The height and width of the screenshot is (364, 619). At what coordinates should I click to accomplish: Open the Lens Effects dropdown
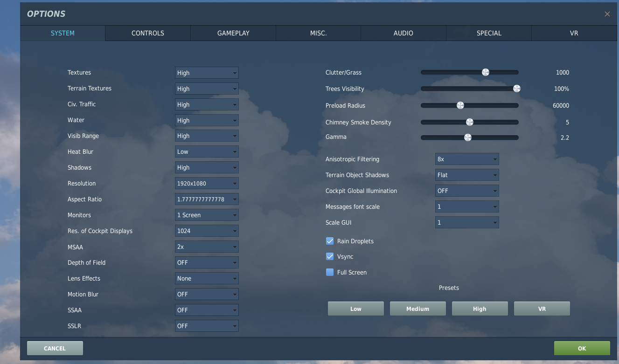[x=207, y=279]
